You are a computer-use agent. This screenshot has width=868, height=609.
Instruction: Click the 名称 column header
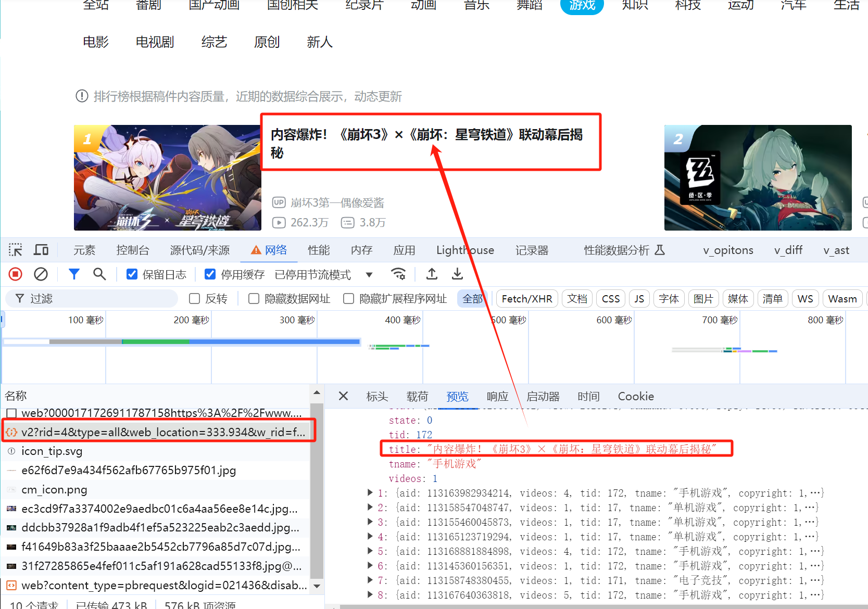tap(16, 396)
